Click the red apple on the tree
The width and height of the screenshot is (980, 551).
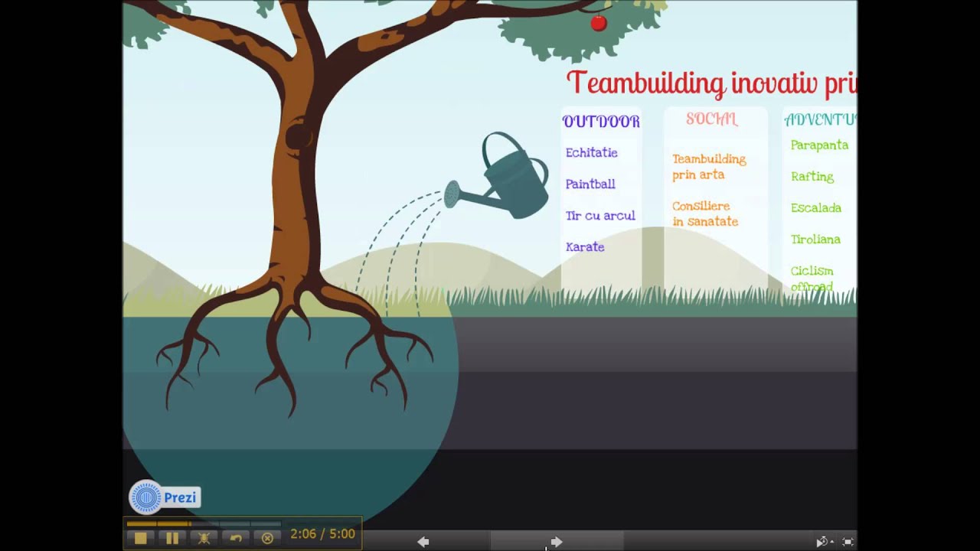point(599,23)
